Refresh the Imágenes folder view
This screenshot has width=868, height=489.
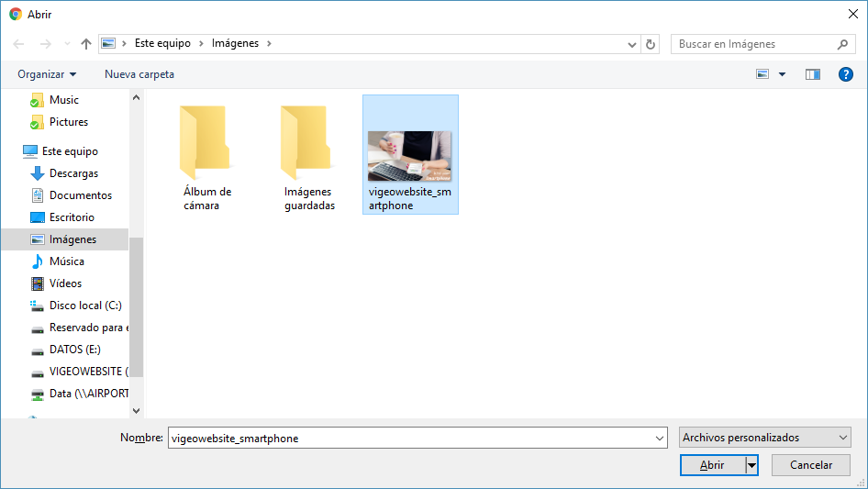pos(651,44)
